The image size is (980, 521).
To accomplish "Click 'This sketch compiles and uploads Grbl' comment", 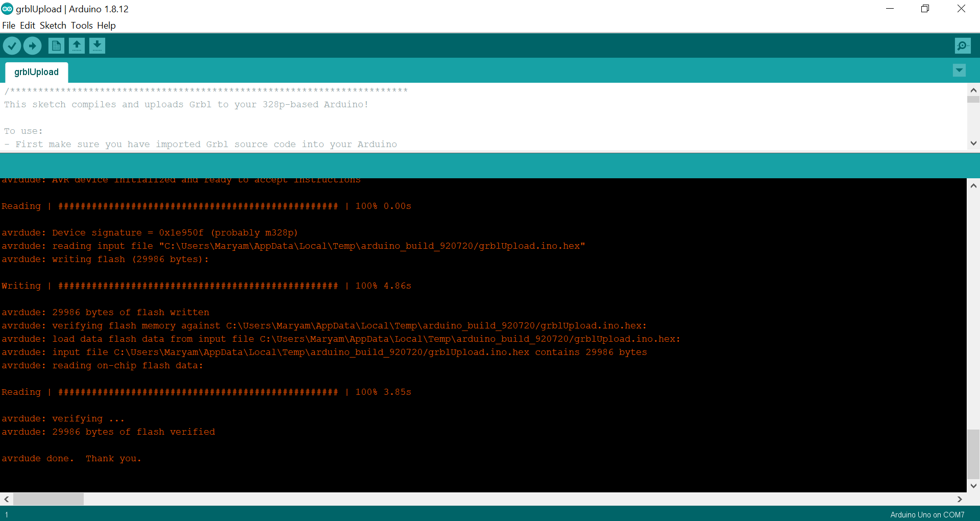I will click(186, 105).
